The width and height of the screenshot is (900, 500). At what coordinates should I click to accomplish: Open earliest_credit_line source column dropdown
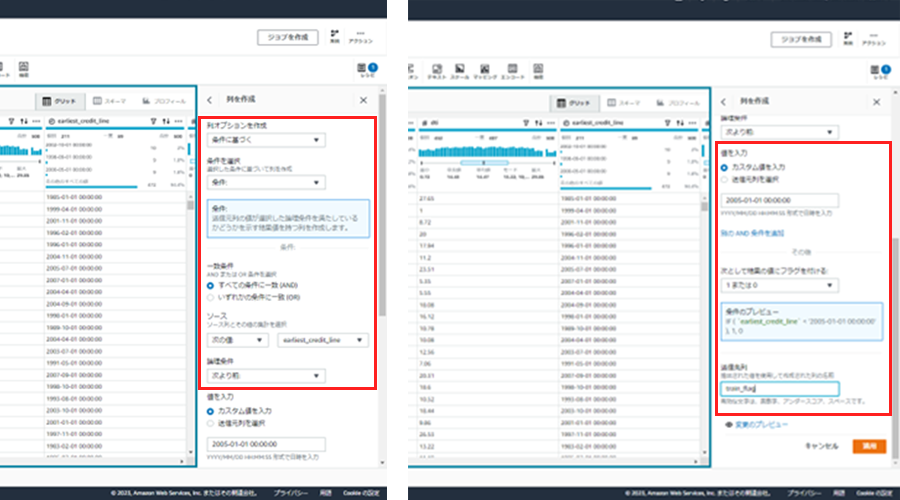[323, 340]
